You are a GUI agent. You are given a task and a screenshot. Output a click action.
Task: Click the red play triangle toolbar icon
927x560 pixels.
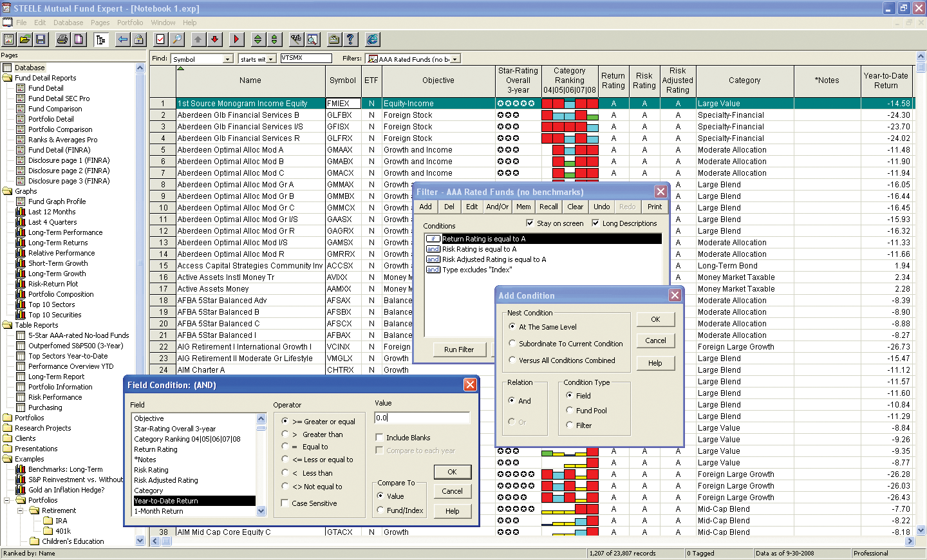[x=236, y=40]
